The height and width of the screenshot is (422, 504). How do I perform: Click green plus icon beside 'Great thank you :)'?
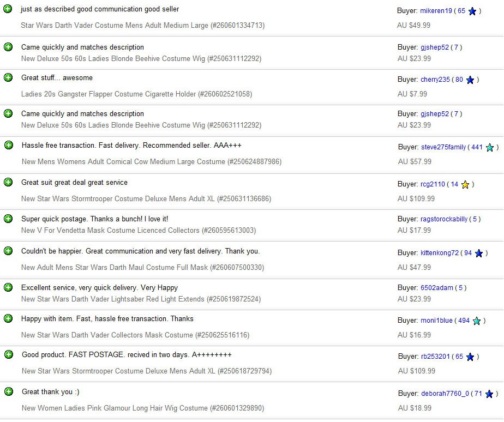tap(9, 391)
